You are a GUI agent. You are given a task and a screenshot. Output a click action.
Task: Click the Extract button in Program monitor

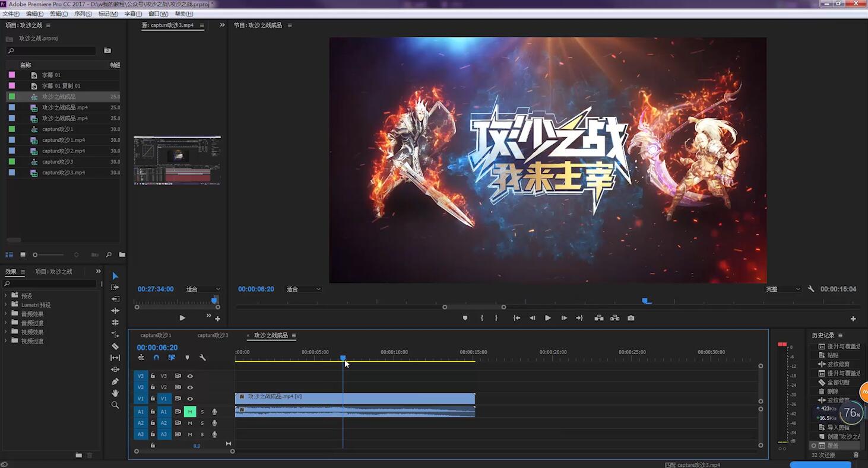tap(615, 318)
